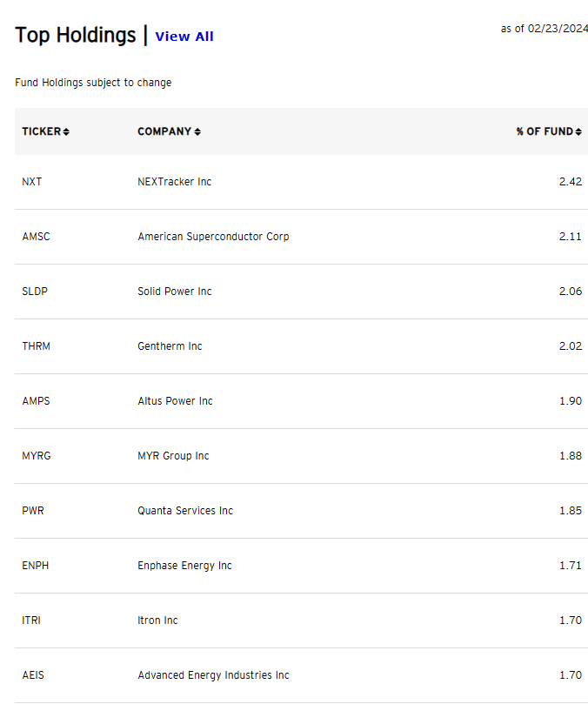Click the Solid Power Inc row
Image resolution: width=588 pixels, height=711 pixels.
(174, 292)
